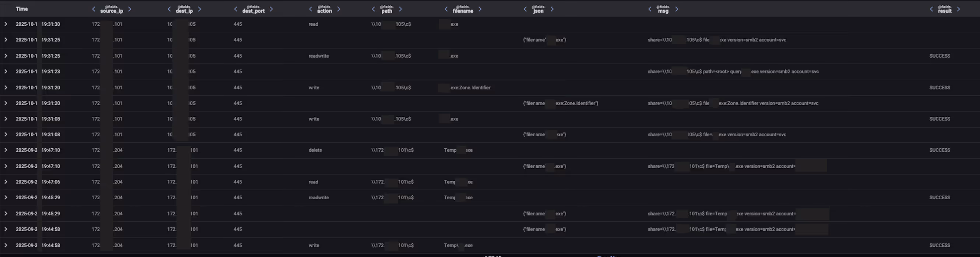This screenshot has width=980, height=257.
Task: Click Temp filename in delete row
Action: 458,150
